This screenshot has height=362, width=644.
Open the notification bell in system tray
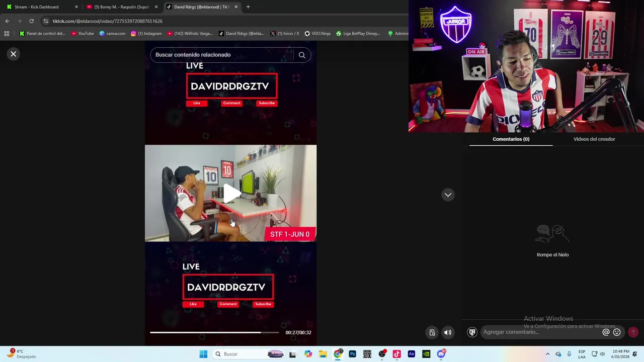point(635,354)
